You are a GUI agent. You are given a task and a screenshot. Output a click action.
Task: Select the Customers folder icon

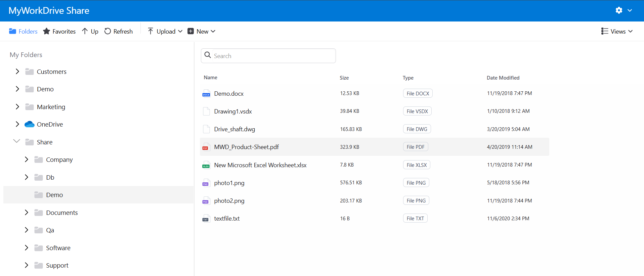click(30, 72)
